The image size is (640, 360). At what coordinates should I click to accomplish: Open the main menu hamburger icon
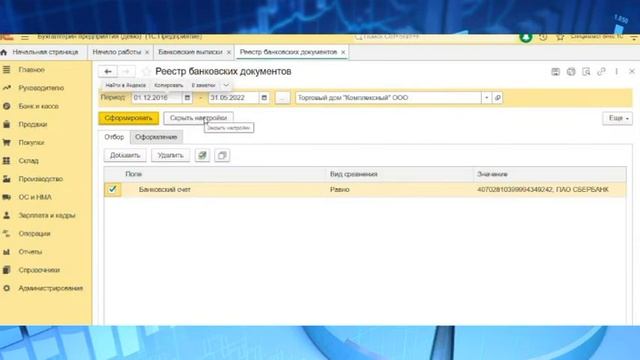coord(25,37)
